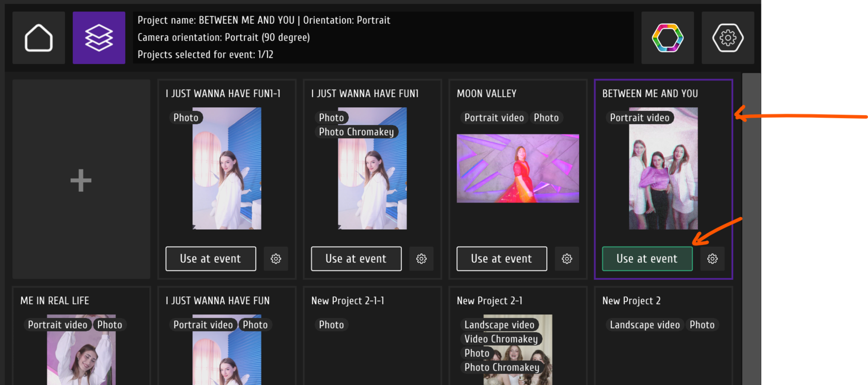
Task: Click the MOON VALLEY title
Action: [487, 93]
